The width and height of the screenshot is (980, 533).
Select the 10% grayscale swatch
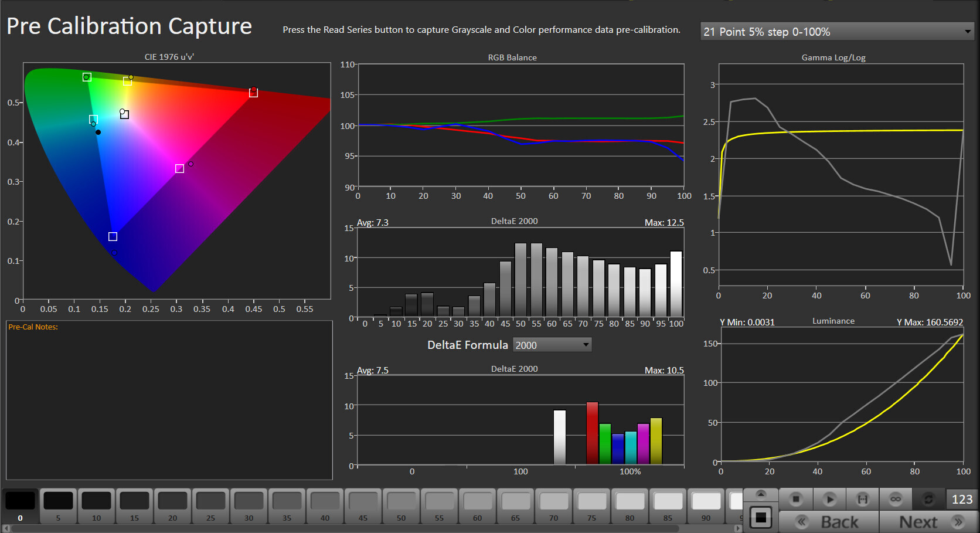point(97,505)
